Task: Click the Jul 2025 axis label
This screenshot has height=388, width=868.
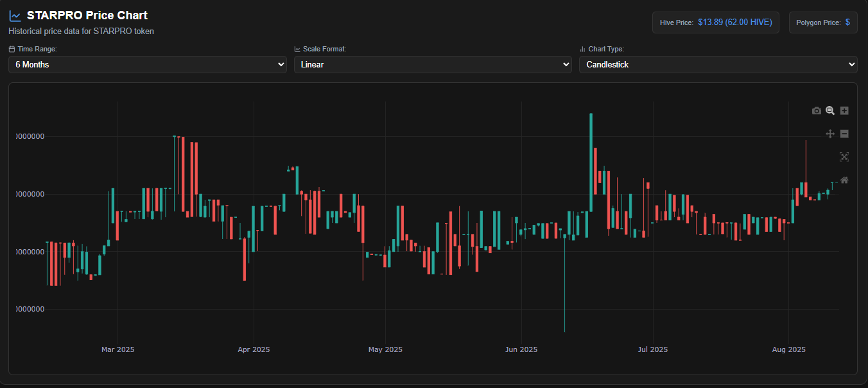Action: point(653,349)
